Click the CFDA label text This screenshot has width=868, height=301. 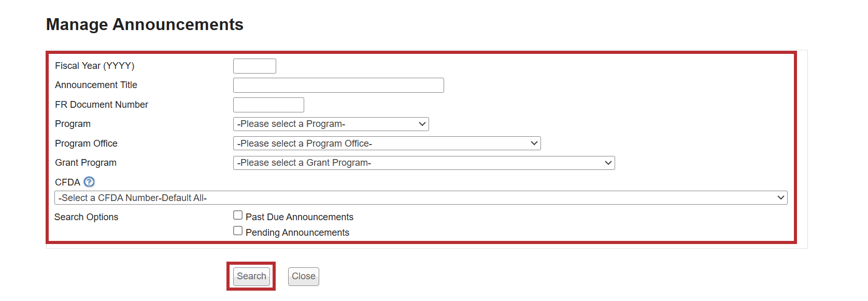point(67,182)
